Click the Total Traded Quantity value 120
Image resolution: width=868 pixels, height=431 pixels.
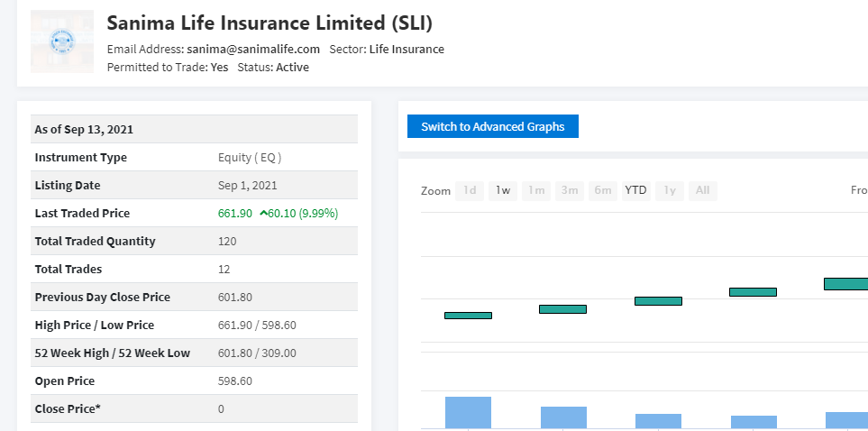227,241
